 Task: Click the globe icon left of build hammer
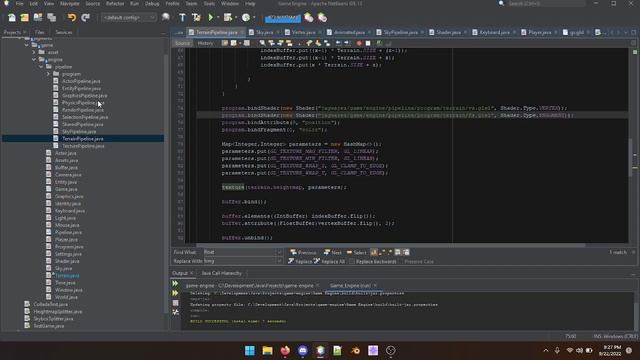pyautogui.click(x=166, y=18)
